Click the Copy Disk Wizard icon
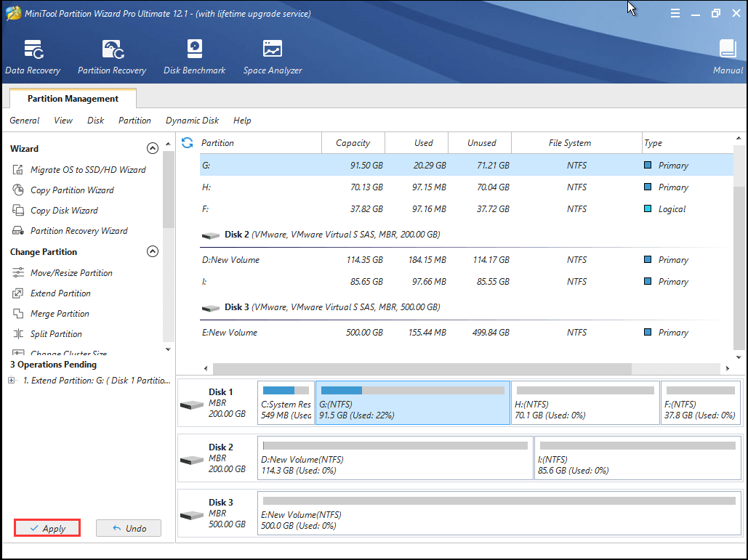748x560 pixels. (x=18, y=210)
